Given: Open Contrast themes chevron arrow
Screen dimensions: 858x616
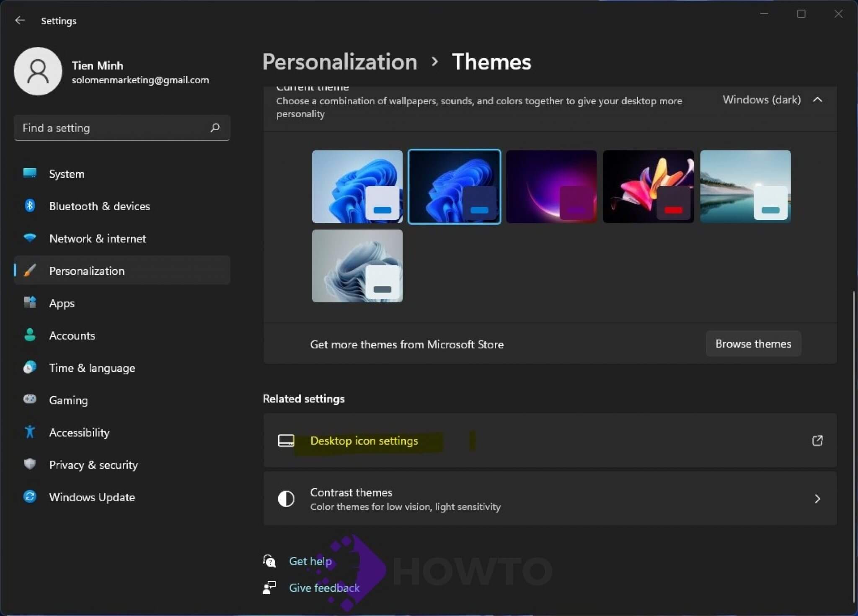Looking at the screenshot, I should tap(817, 499).
